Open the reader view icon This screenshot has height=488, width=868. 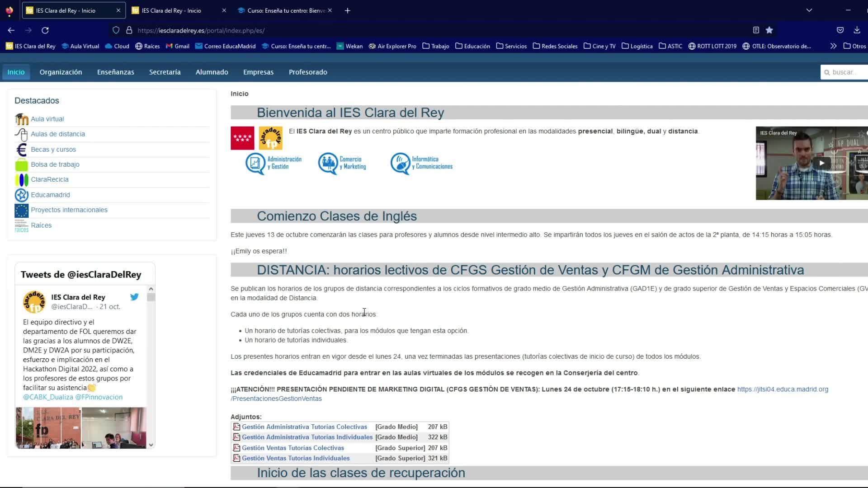pyautogui.click(x=756, y=30)
